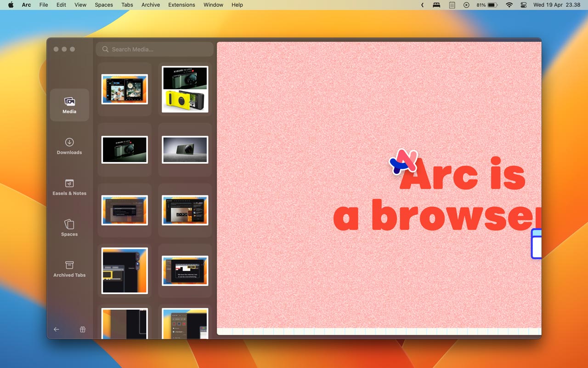Click the back arrow in the sidebar

coord(57,329)
